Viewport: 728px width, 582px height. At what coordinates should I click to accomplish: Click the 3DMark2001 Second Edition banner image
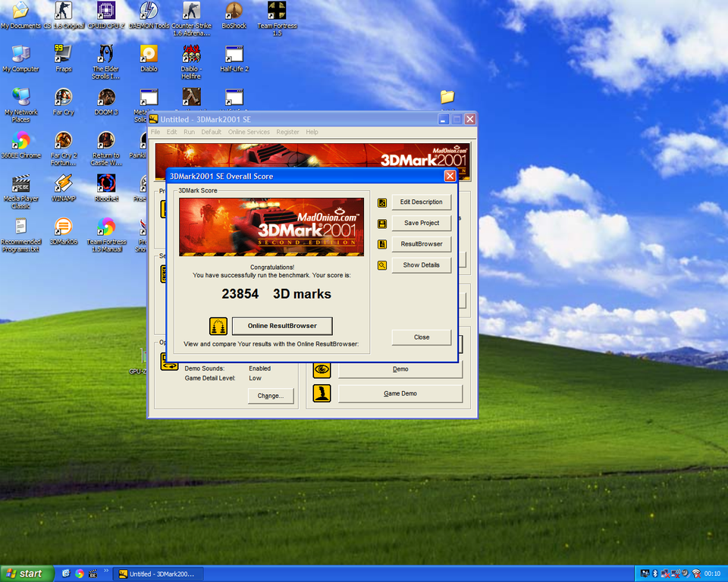pos(271,227)
